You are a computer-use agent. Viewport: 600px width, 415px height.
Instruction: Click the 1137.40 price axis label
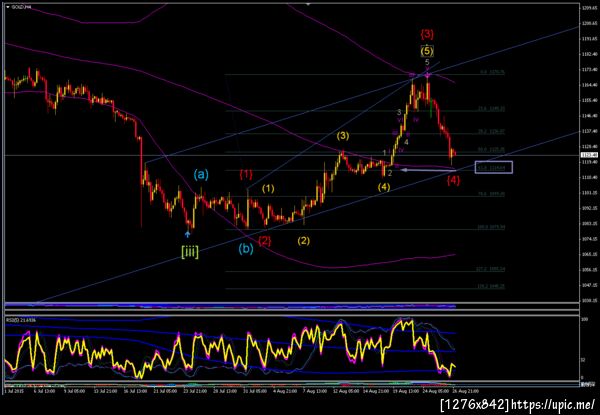coord(589,131)
